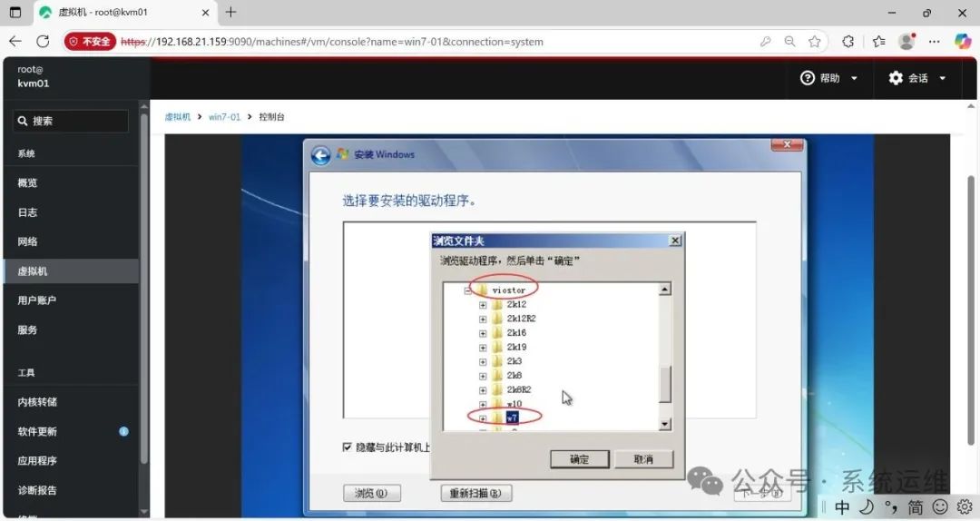
Task: Click the tab actions icon at top left
Action: click(x=15, y=12)
